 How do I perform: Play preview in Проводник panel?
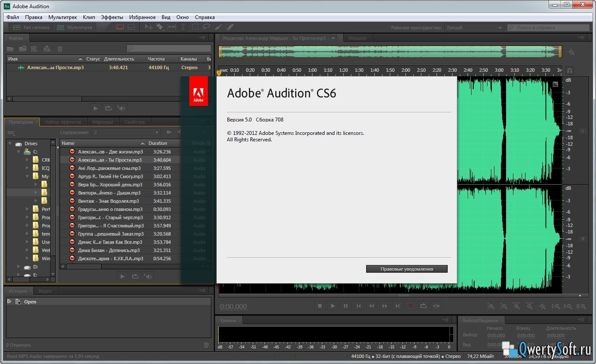tap(122, 276)
